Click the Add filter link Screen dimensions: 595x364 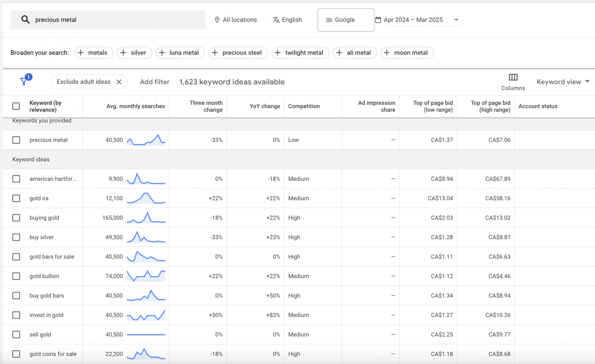154,82
